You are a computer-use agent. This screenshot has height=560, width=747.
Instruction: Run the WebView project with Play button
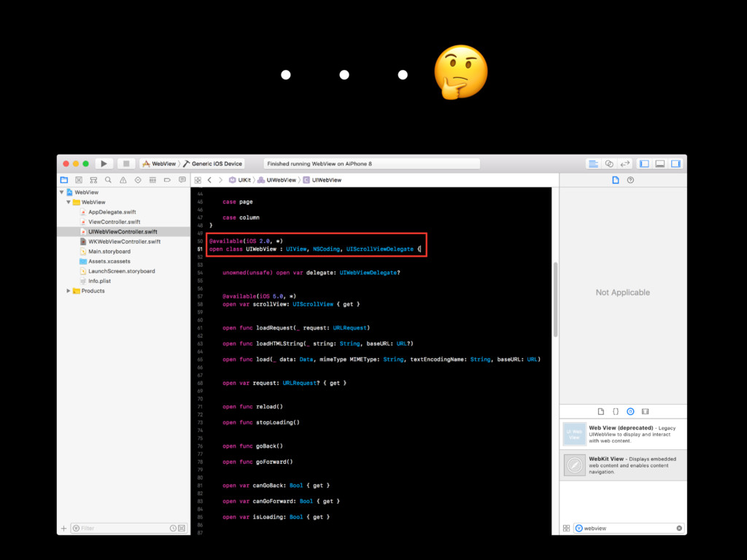104,163
